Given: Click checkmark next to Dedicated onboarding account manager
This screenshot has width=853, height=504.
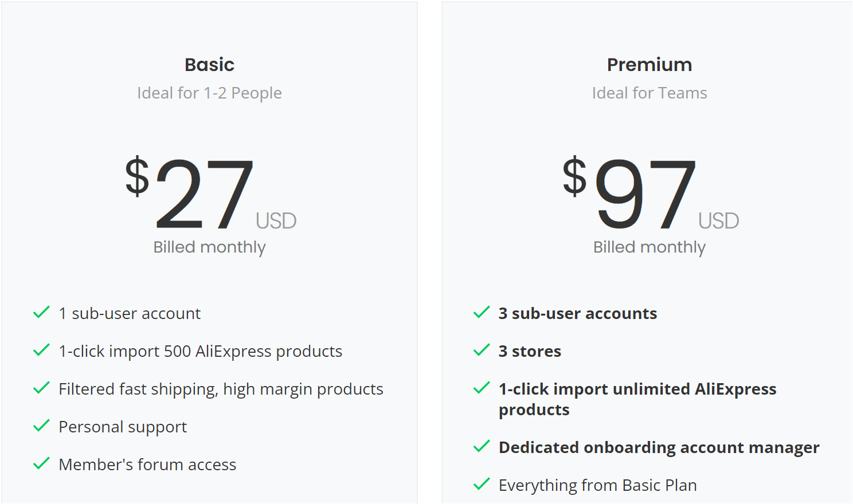Looking at the screenshot, I should point(482,447).
